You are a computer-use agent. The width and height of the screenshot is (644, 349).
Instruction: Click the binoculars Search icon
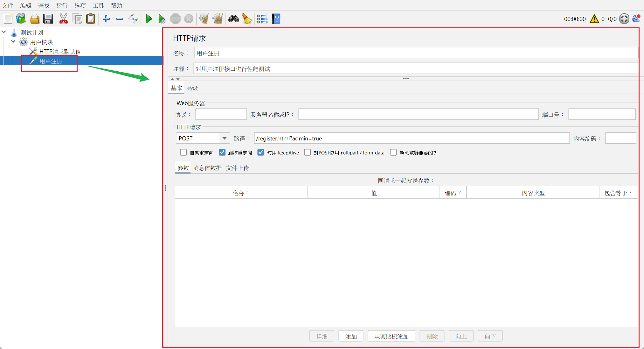point(233,19)
